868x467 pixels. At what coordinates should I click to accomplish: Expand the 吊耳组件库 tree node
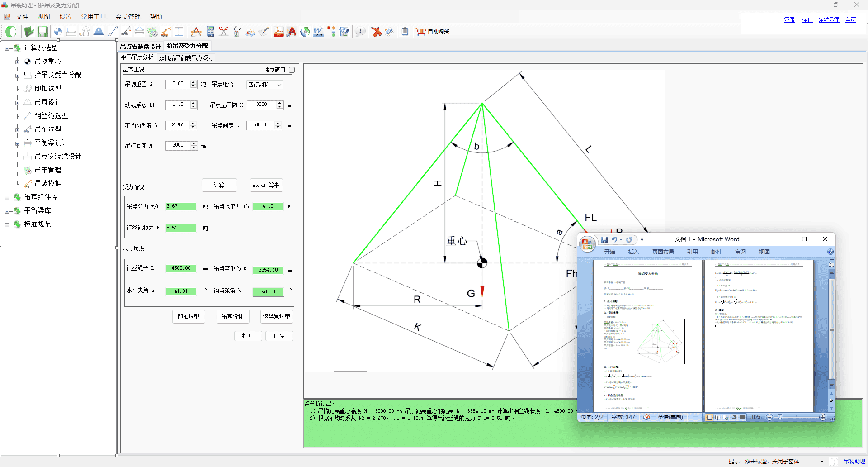point(7,198)
